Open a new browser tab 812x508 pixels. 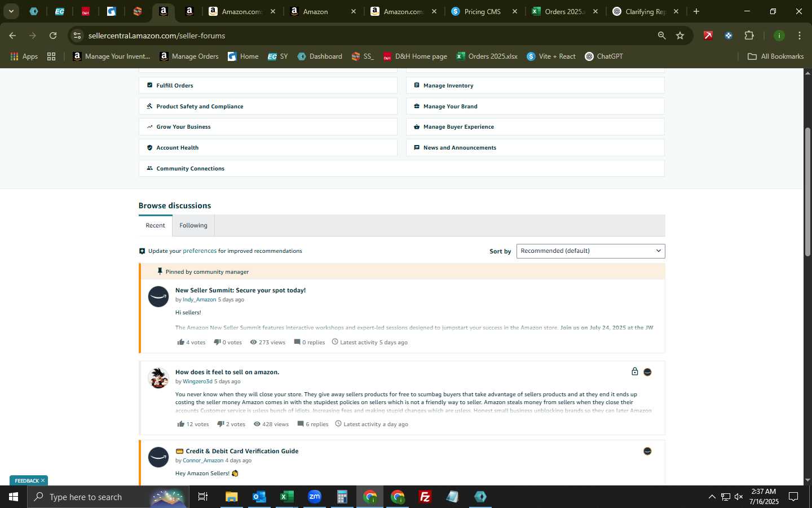696,11
